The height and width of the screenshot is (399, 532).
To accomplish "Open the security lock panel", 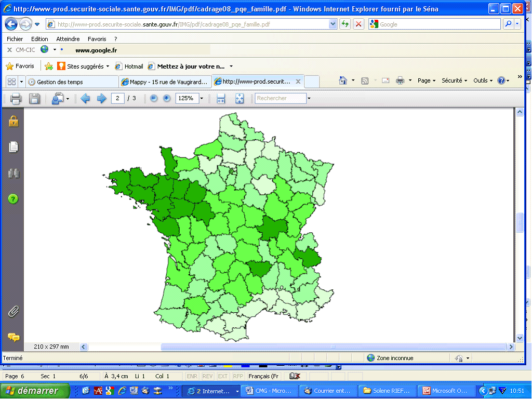I will 13,121.
